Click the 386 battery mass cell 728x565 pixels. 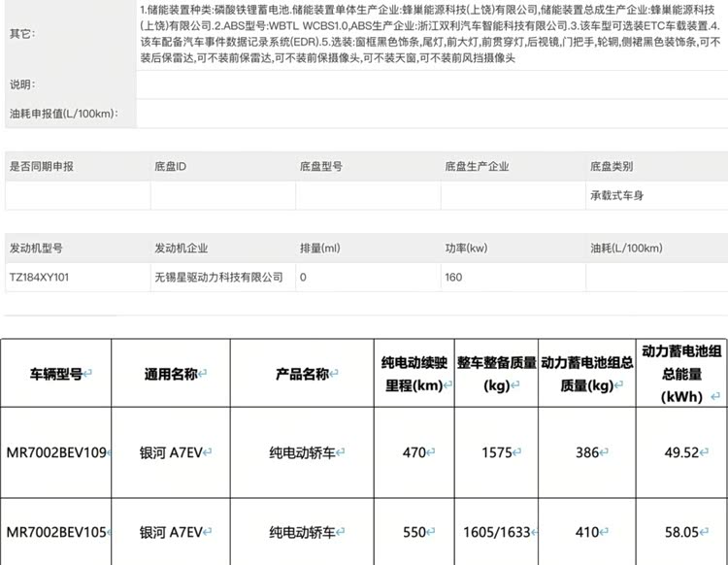(585, 451)
